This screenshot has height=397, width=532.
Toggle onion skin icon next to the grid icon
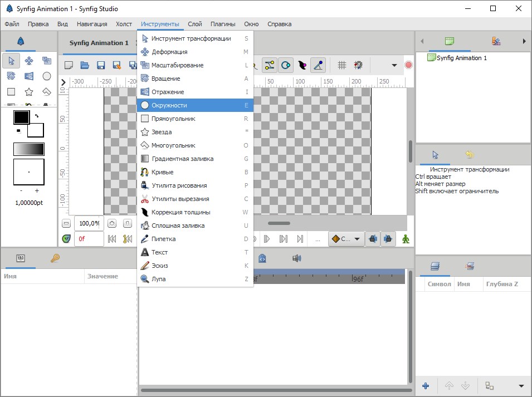pyautogui.click(x=359, y=65)
